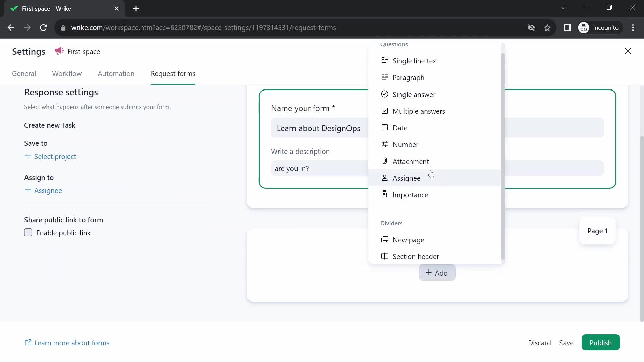Screen dimensions: 644x362
Task: Click the plus icon beside Select project
Action: 28,156
